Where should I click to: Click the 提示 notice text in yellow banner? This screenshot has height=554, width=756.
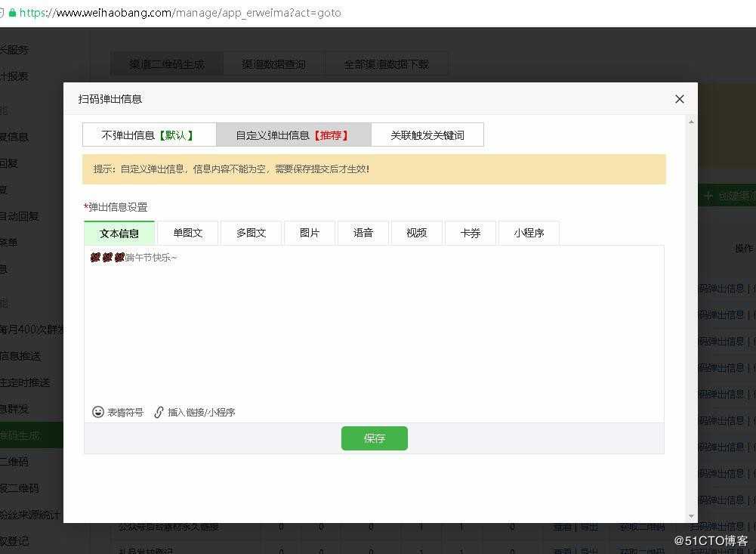click(231, 169)
